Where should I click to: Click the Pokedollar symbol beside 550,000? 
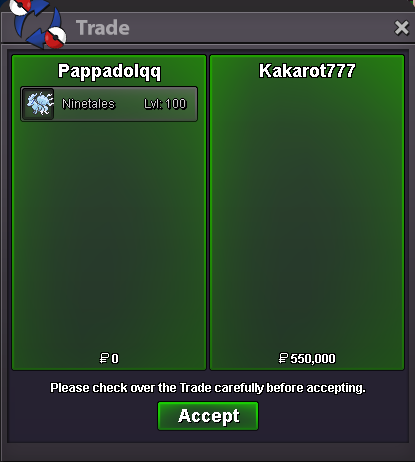[283, 359]
